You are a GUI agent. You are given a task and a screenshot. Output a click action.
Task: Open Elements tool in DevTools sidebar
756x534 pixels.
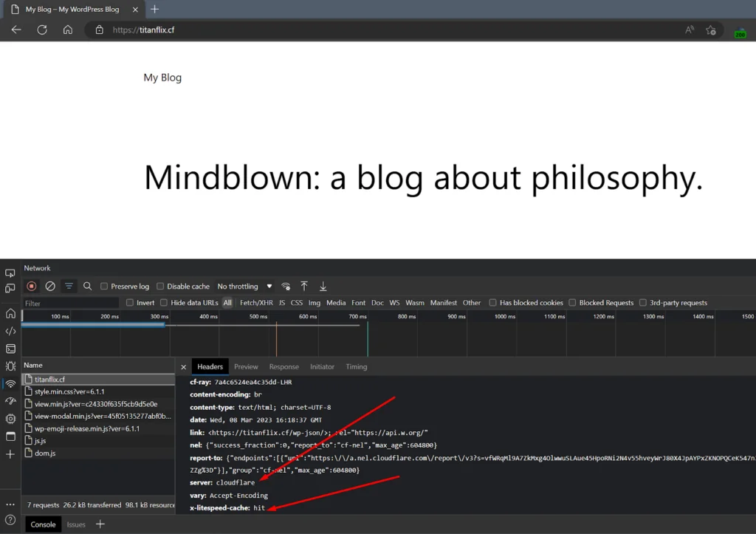click(10, 331)
